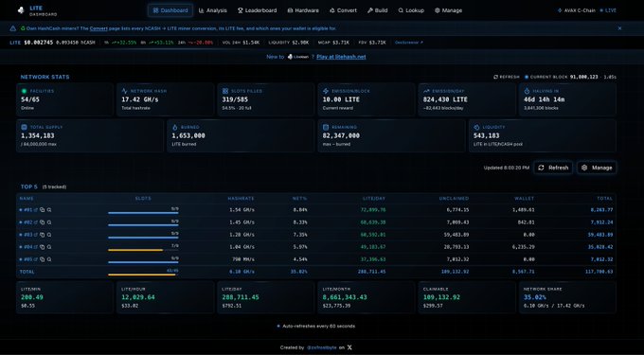Click the Liquidity 543,183 card
The height and width of the screenshot is (355, 644).
pyautogui.click(x=542, y=135)
